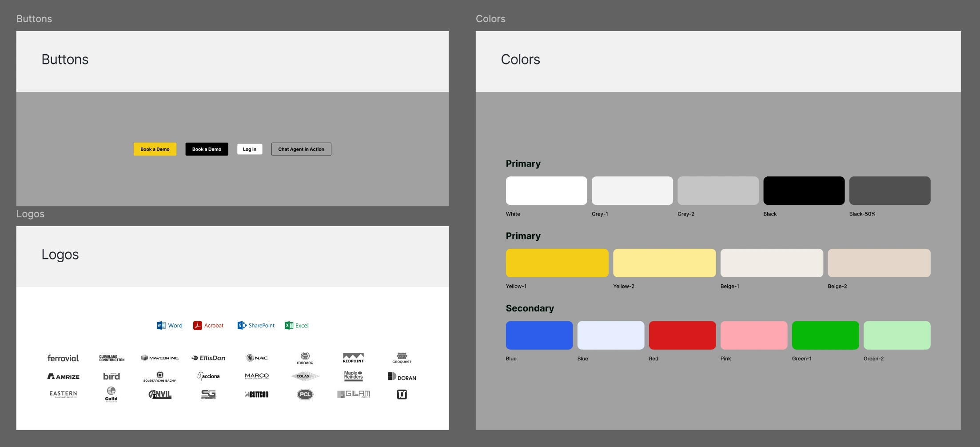Select the Geoquest logo
The image size is (980, 447).
tap(402, 358)
